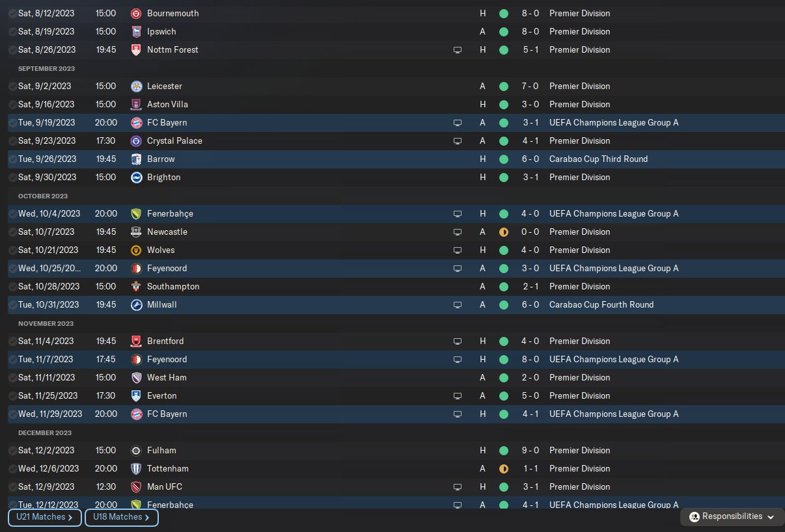Viewport: 785px width, 532px height.
Task: Open the Leicester team link
Action: tap(165, 86)
